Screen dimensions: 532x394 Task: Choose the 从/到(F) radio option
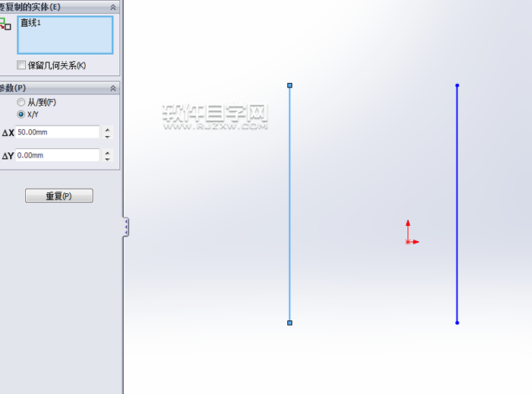pyautogui.click(x=21, y=102)
